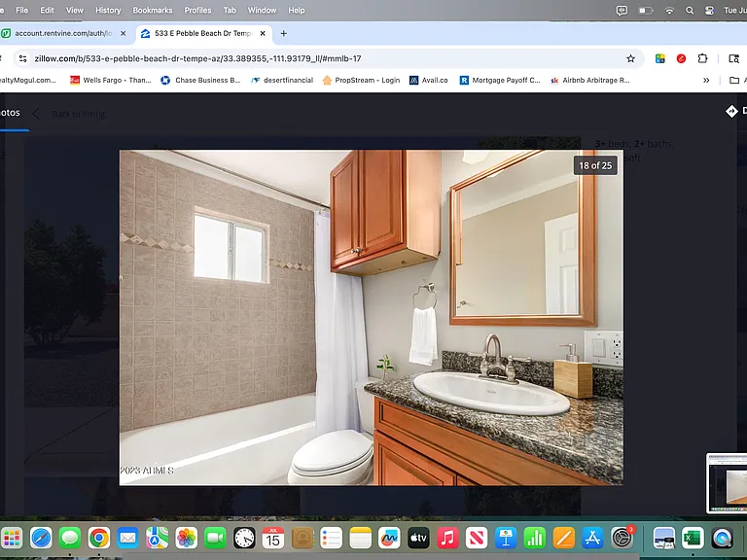The width and height of the screenshot is (747, 560).
Task: Click the Chrome icon in the dock
Action: click(x=99, y=539)
